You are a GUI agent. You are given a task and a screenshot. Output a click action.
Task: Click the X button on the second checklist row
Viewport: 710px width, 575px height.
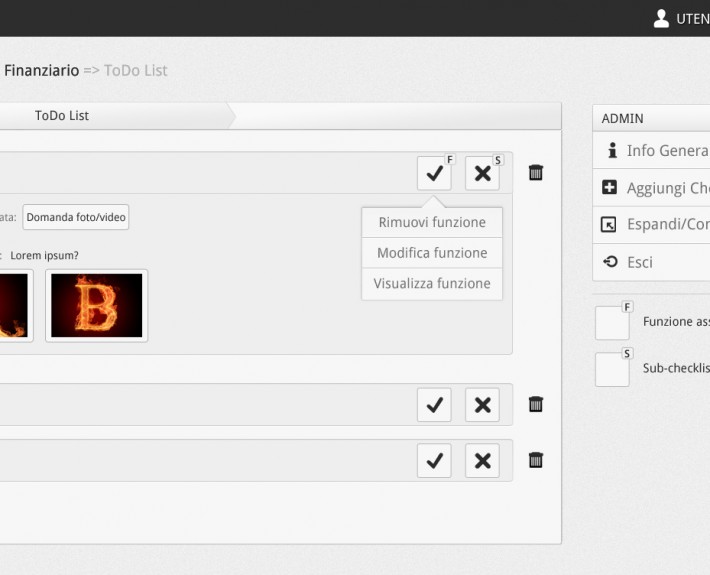coord(482,405)
